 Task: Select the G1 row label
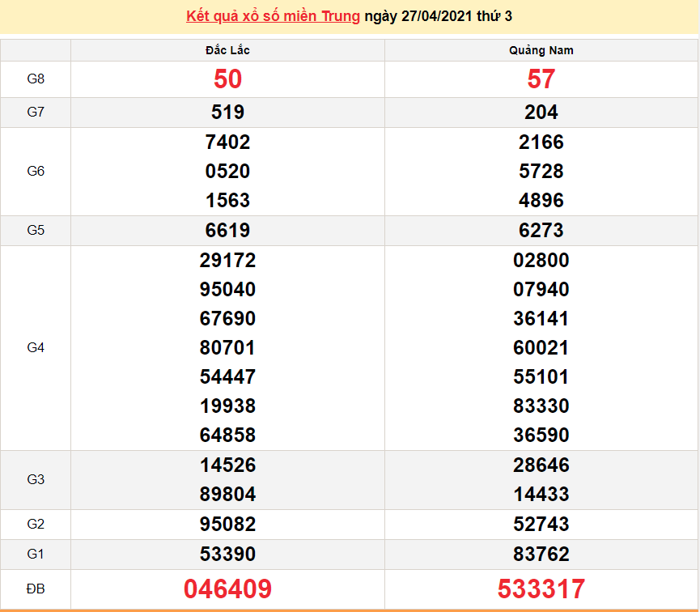coord(36,554)
